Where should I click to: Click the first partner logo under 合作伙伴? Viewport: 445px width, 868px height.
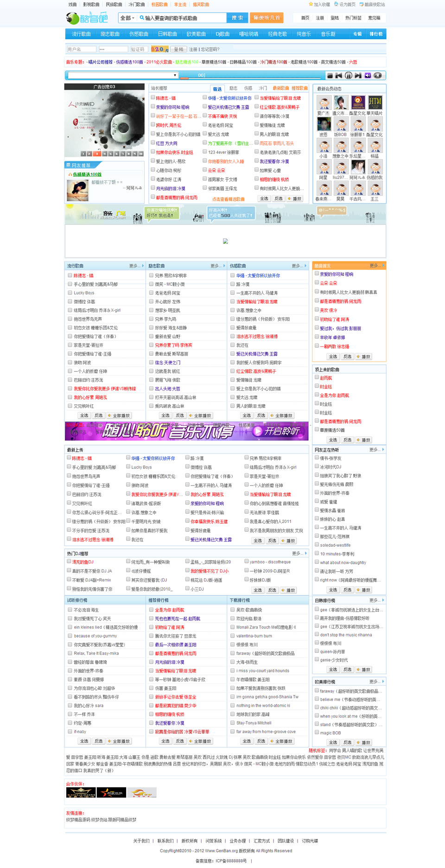pos(81,792)
